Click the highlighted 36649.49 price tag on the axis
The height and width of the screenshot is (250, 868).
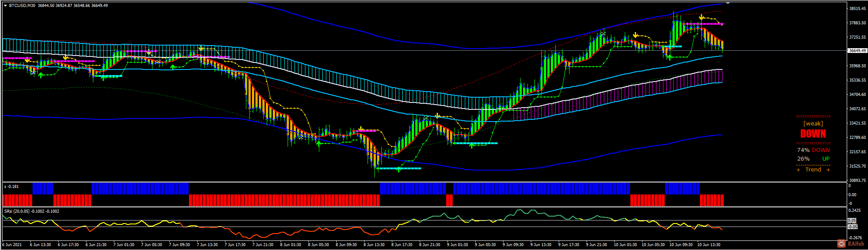coord(857,50)
